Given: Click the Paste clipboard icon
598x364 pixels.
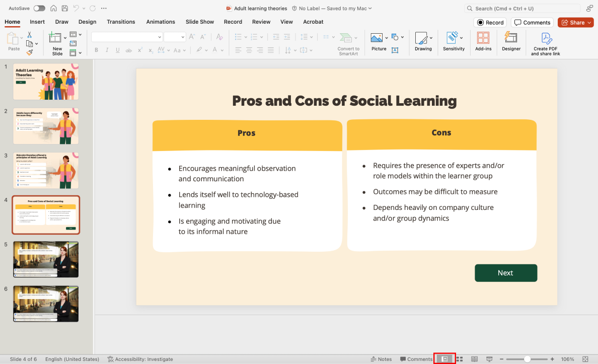Looking at the screenshot, I should click(13, 39).
